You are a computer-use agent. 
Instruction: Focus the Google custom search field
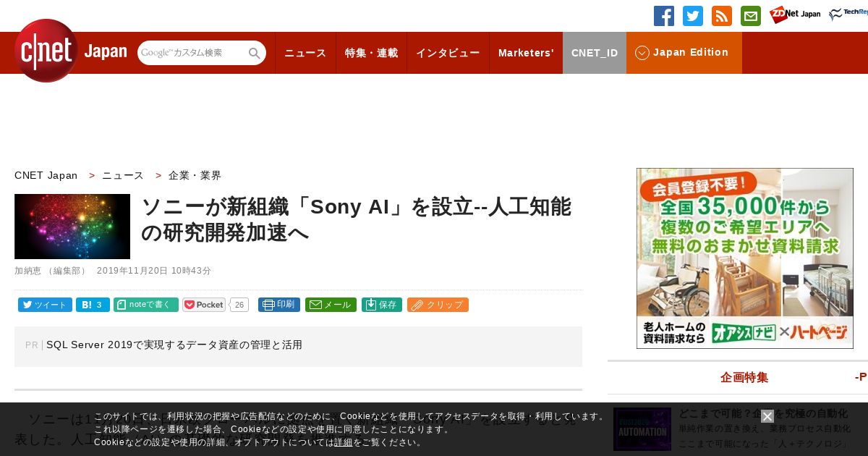tap(192, 53)
